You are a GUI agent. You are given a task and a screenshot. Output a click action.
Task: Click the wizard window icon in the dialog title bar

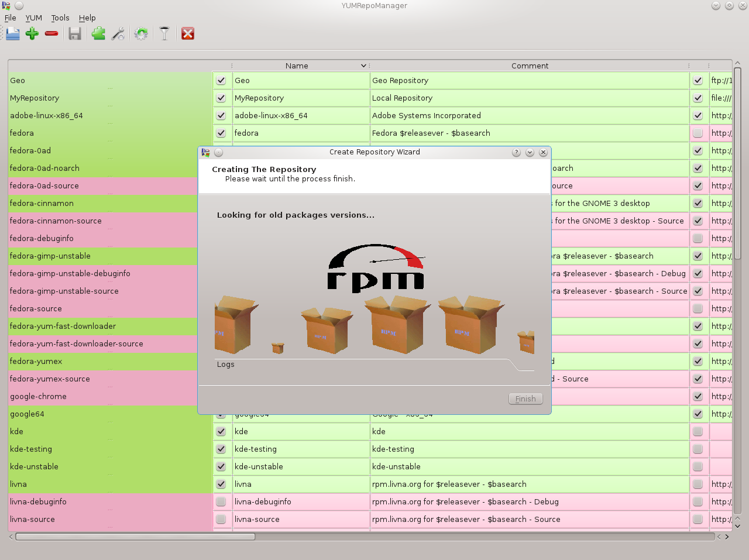pyautogui.click(x=205, y=152)
